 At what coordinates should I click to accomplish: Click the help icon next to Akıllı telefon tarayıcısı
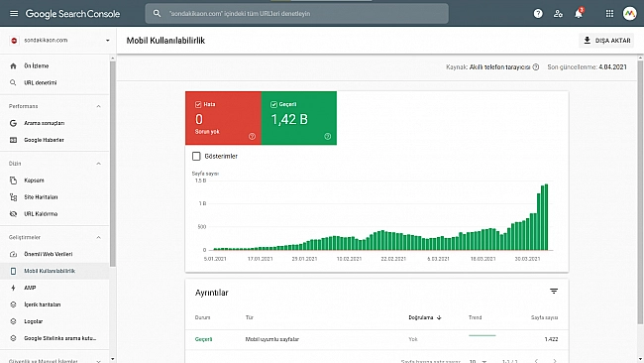[x=536, y=67]
